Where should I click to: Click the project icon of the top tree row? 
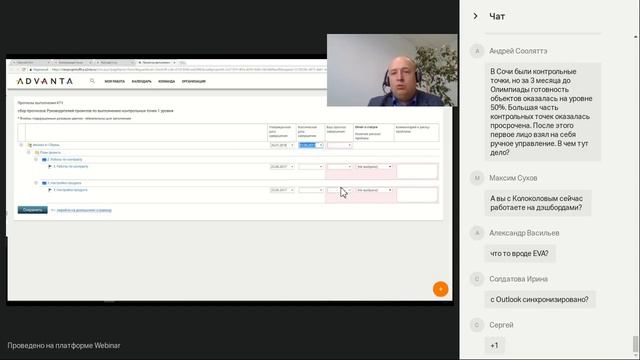(30, 145)
